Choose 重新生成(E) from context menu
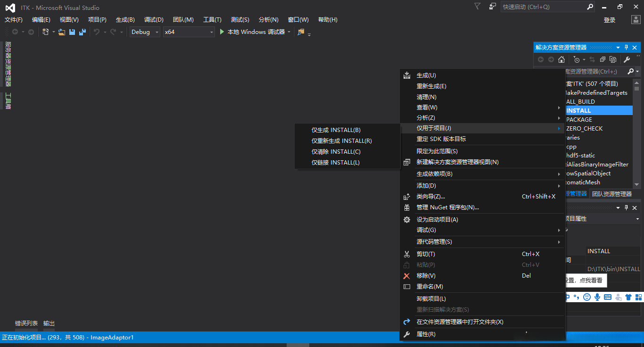644x347 pixels. [482, 86]
